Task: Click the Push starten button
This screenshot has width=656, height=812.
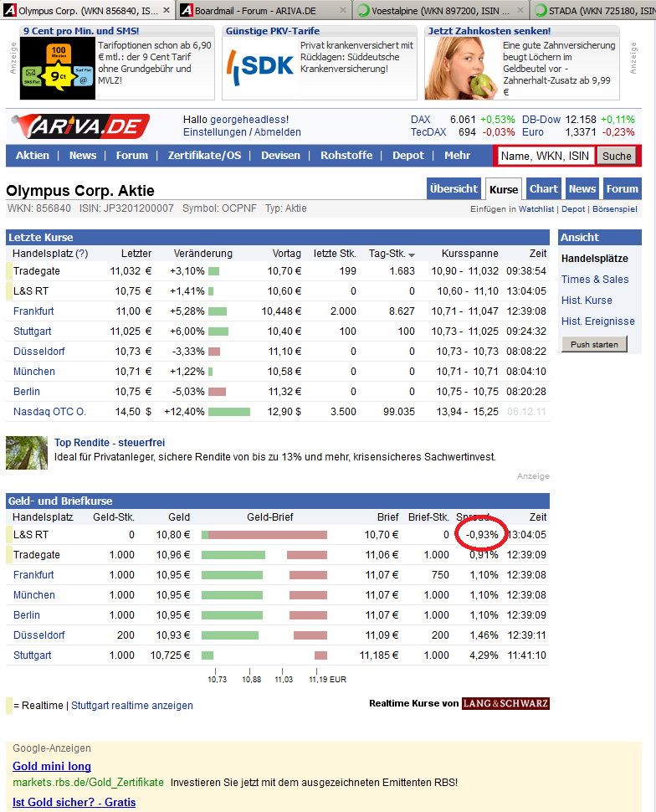Action: coord(594,344)
